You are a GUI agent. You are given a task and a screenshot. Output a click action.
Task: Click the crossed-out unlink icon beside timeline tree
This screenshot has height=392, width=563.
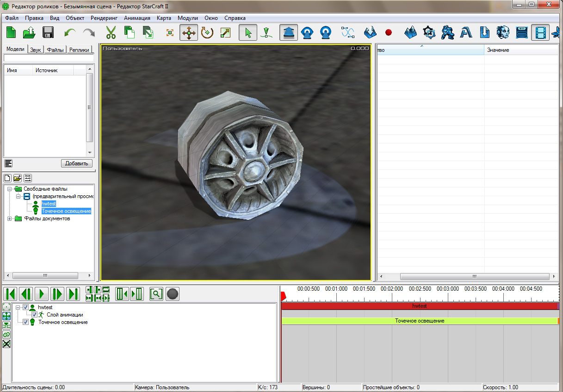(x=6, y=344)
